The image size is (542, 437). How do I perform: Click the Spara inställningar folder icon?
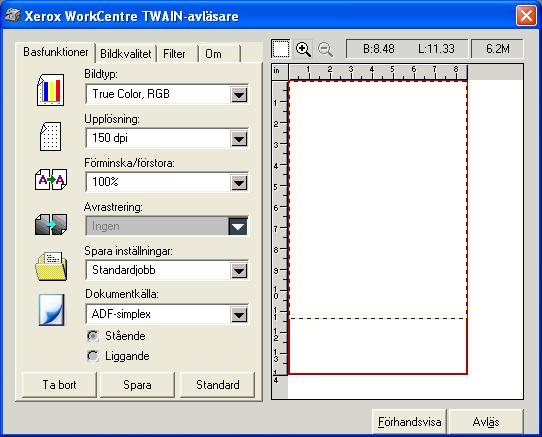click(51, 266)
